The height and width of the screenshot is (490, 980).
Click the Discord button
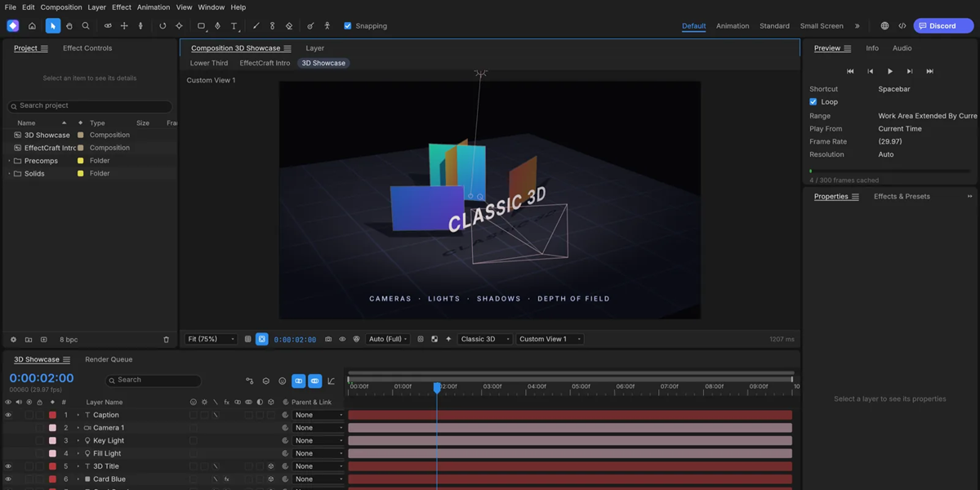click(x=943, y=26)
